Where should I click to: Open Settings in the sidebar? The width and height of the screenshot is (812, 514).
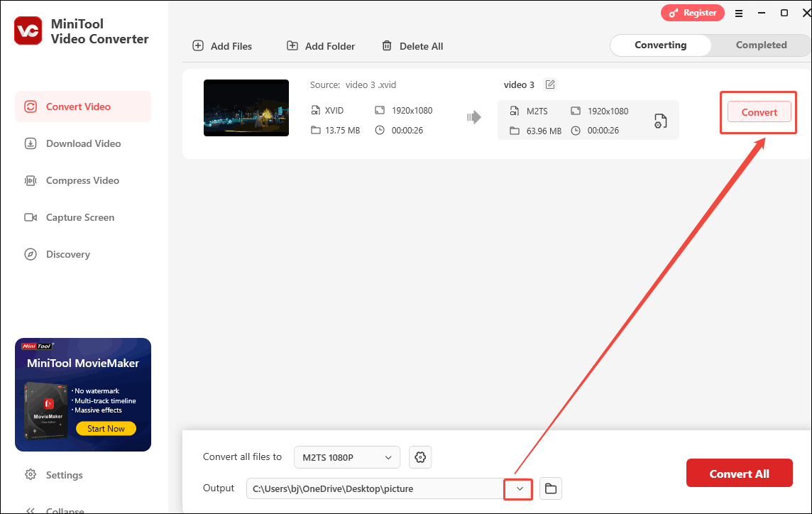(x=54, y=475)
